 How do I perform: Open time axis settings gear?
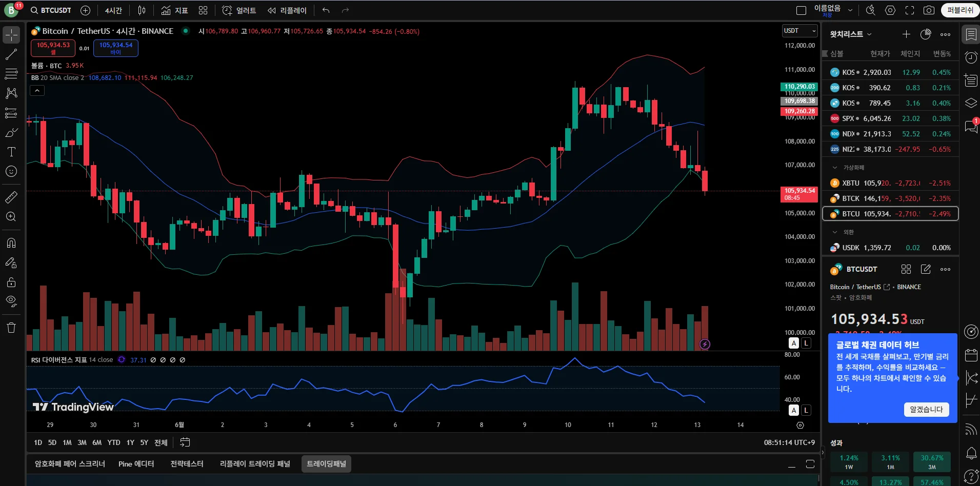coord(800,426)
